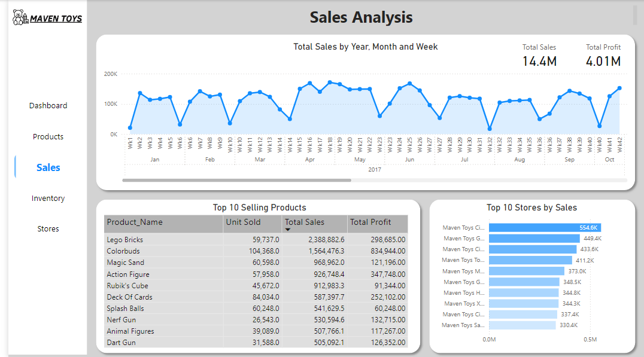Select the 554.6K top store bar
This screenshot has width=644, height=357.
(x=545, y=227)
